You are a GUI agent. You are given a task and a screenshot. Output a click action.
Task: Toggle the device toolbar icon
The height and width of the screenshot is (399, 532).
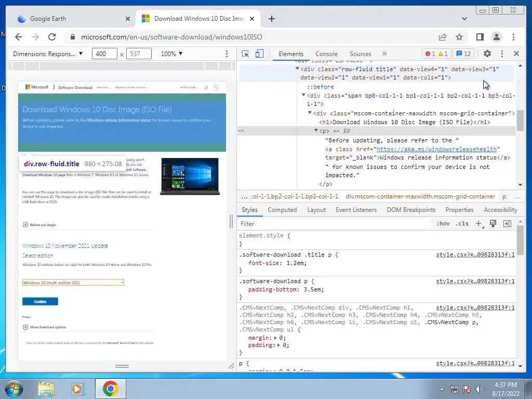point(259,54)
